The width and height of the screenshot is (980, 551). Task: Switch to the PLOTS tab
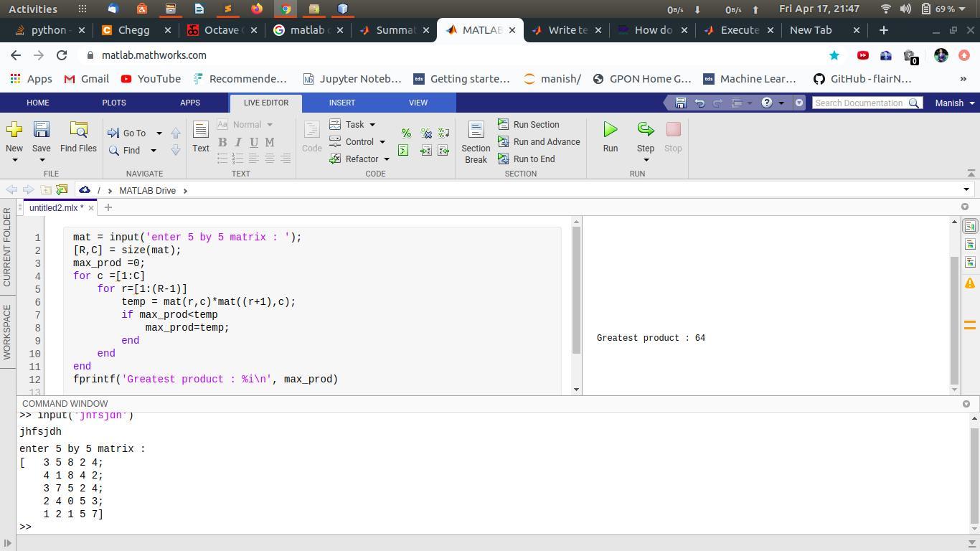click(114, 103)
